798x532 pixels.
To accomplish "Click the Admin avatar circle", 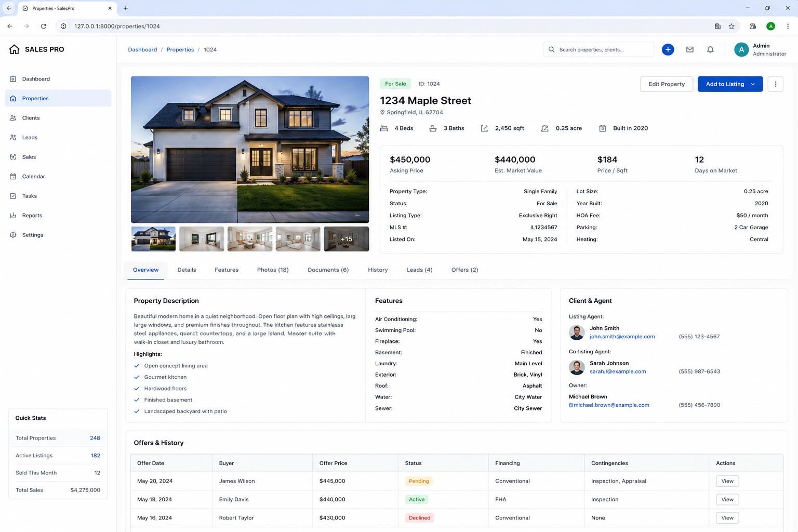I will pos(741,49).
